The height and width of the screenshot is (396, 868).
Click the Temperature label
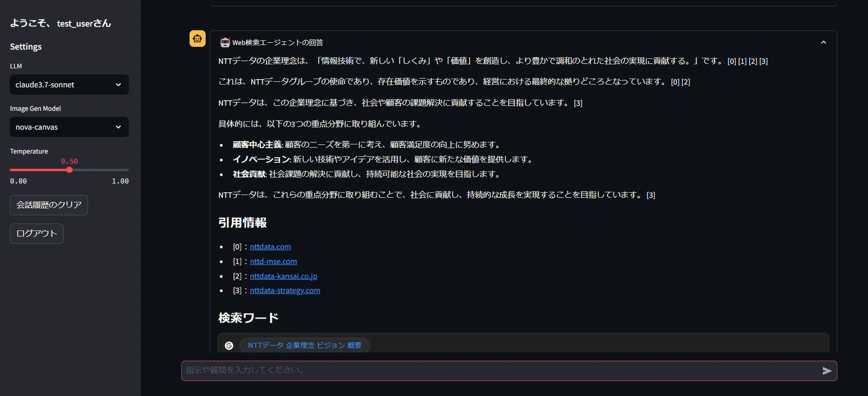point(29,152)
